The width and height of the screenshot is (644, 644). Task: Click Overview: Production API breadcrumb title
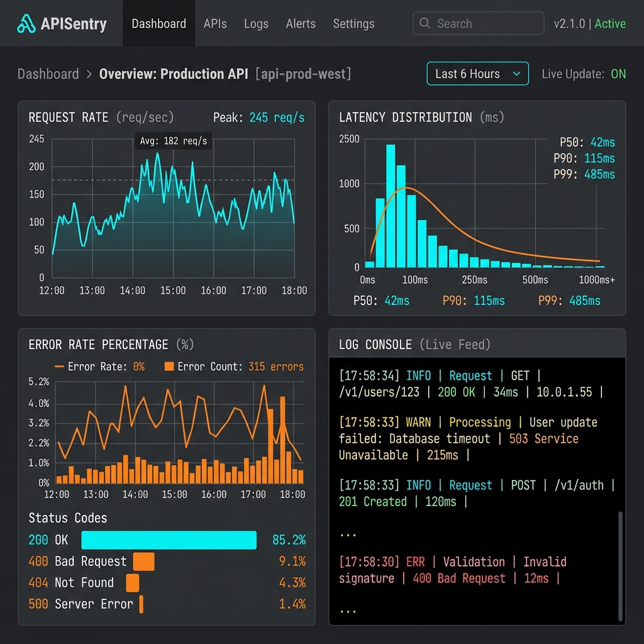174,74
